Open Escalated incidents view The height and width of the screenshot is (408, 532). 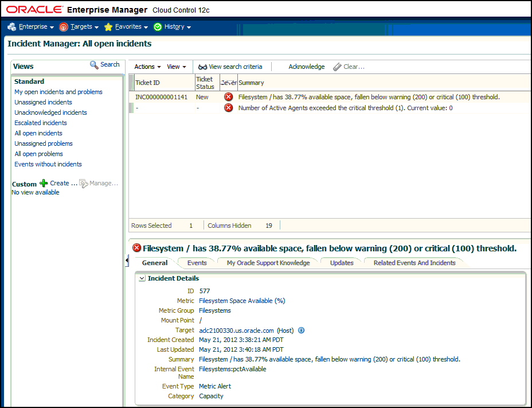[x=41, y=123]
